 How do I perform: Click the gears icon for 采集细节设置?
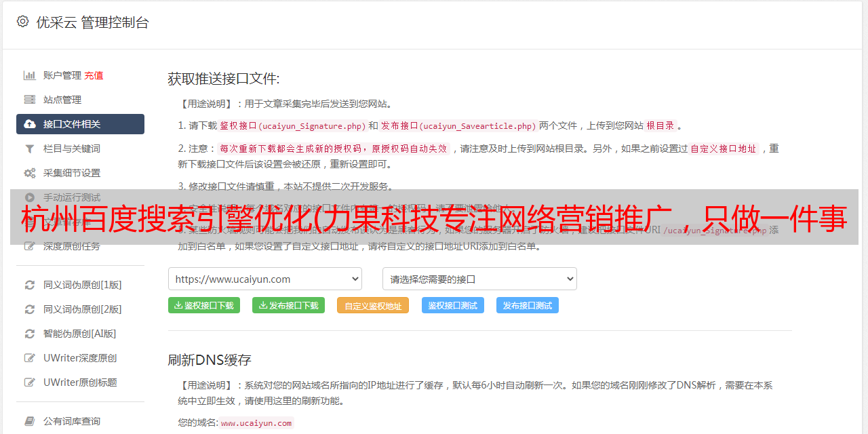point(30,173)
